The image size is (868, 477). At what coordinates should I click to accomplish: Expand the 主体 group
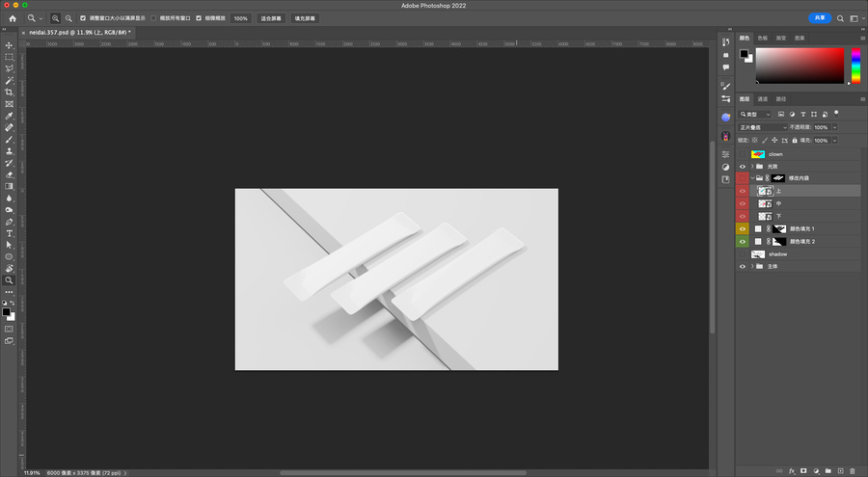coord(752,266)
